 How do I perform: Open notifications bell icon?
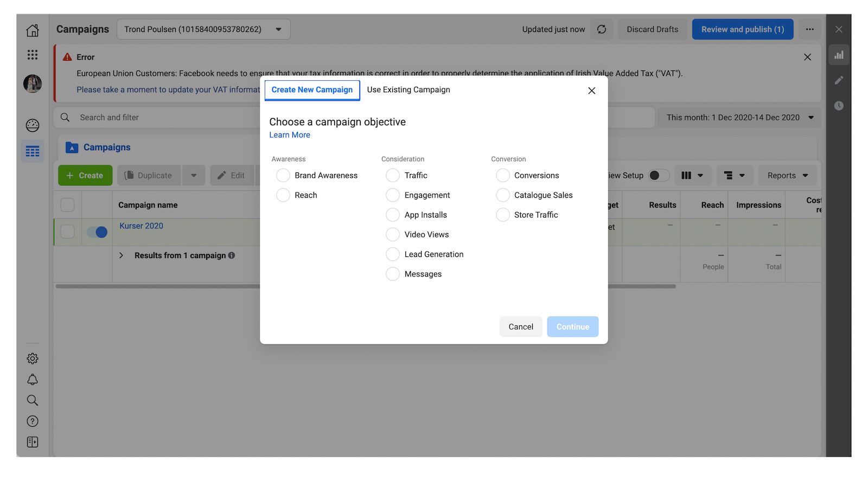pos(33,380)
